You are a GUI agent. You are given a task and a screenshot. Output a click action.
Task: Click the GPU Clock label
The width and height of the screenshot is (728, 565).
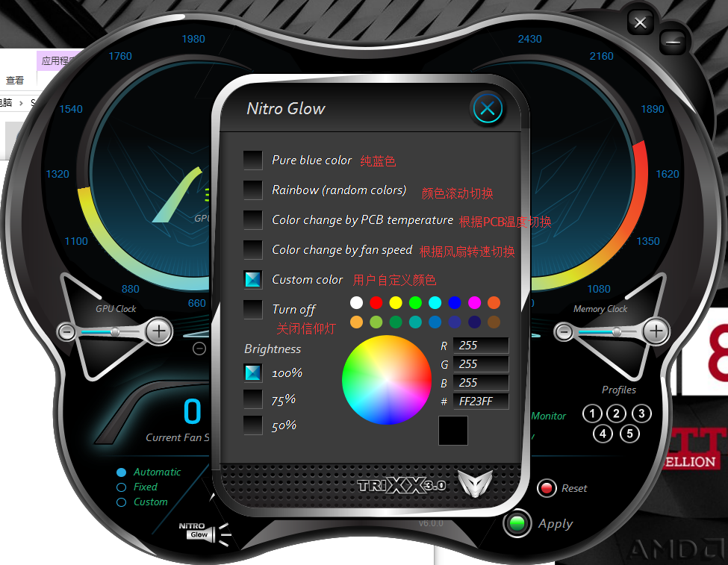tap(116, 309)
